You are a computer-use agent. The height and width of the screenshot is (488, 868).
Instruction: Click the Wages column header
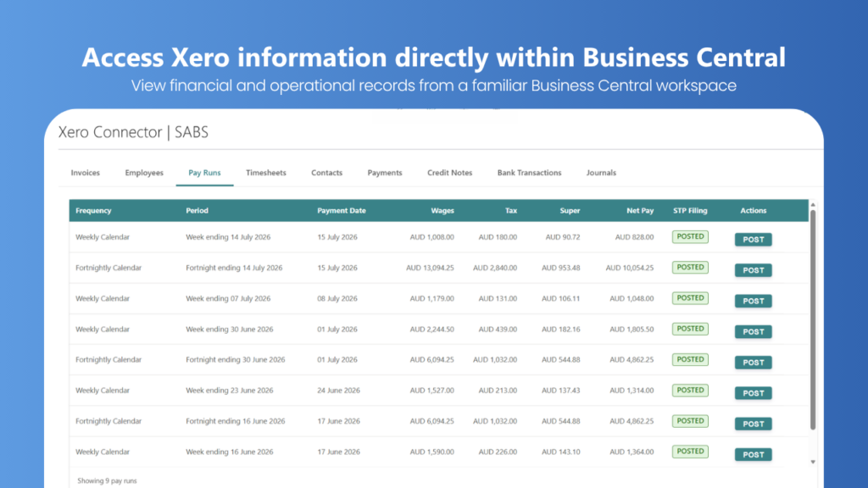(x=442, y=211)
